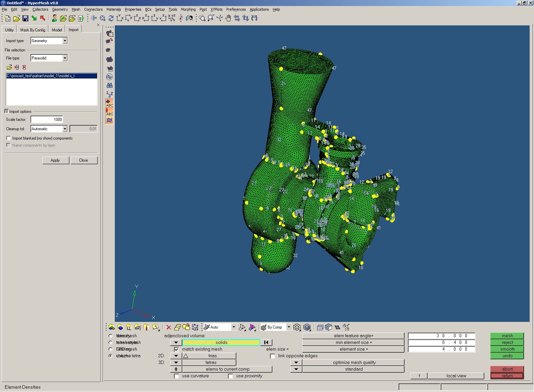Uncheck match existing mesh
Viewport: 534px width, 392px height.
176,349
